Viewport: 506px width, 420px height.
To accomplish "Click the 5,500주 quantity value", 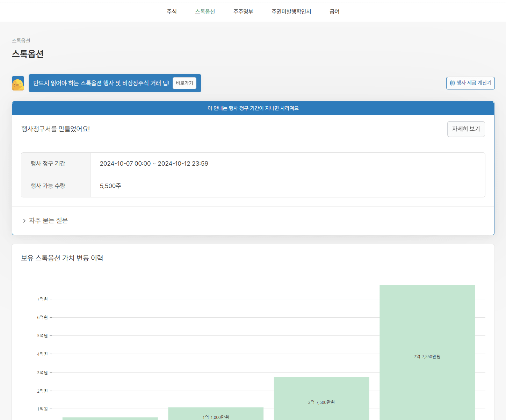I will click(x=110, y=186).
